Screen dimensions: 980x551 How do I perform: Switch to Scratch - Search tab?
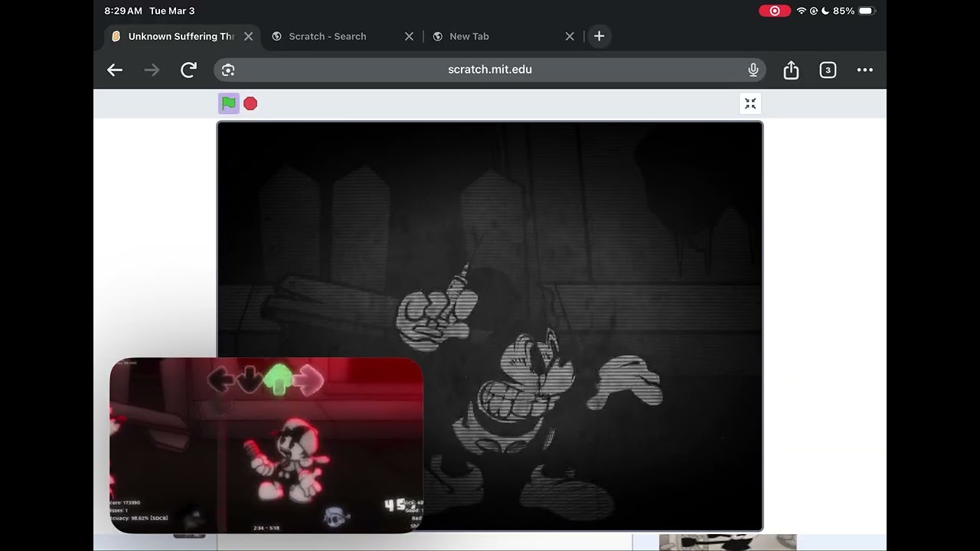[328, 36]
